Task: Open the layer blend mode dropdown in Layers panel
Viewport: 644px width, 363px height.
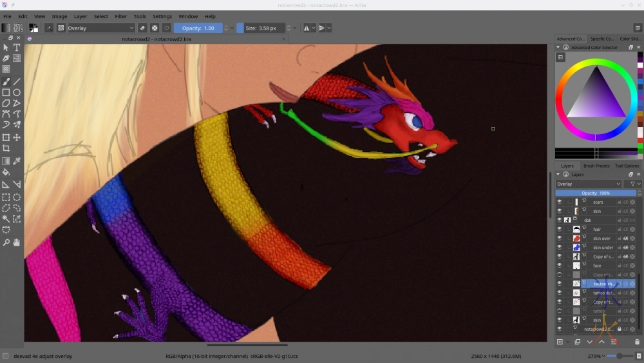Action: (x=589, y=184)
